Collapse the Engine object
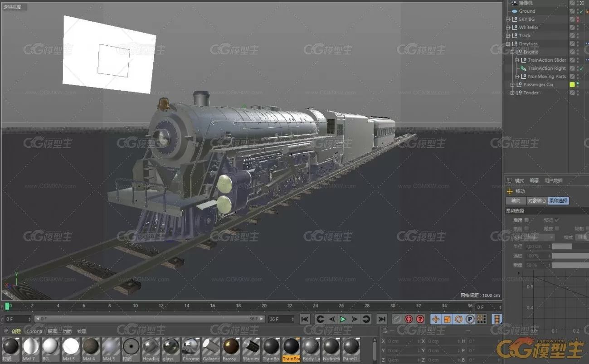This screenshot has width=589, height=364. [x=512, y=52]
